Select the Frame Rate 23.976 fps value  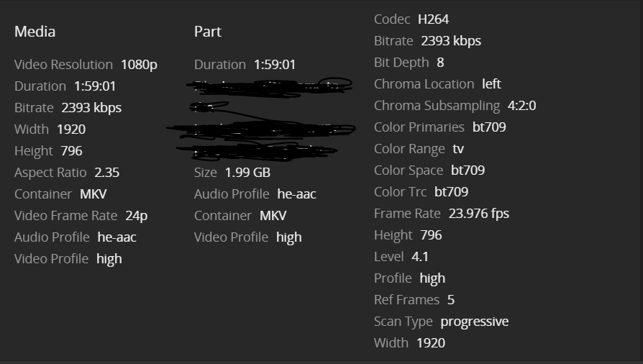point(478,214)
